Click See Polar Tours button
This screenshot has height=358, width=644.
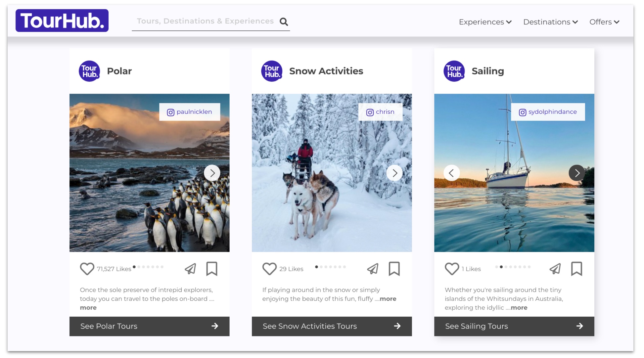tap(149, 326)
